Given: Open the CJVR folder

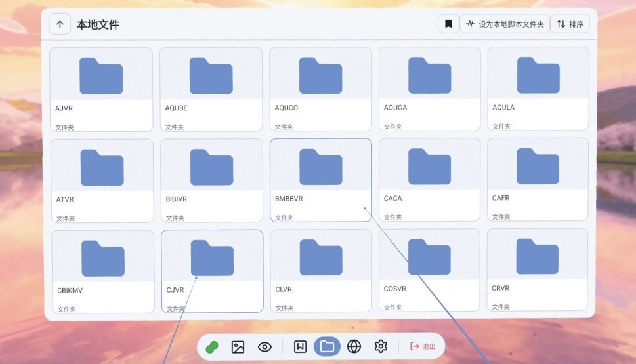Looking at the screenshot, I should 212,271.
